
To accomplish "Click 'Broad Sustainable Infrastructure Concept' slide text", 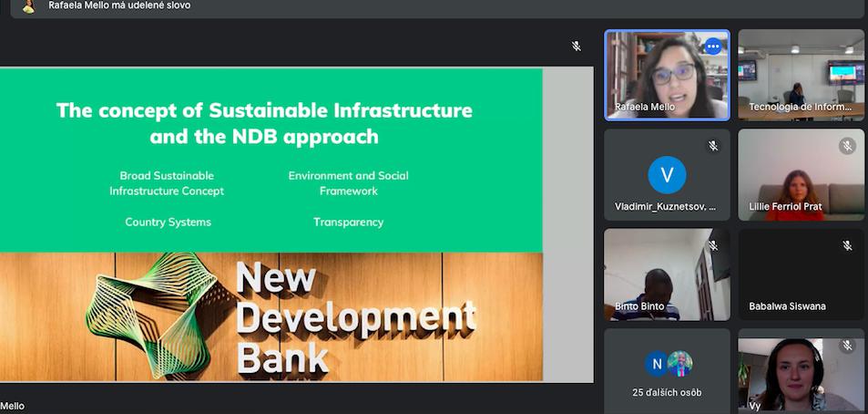I will click(167, 183).
